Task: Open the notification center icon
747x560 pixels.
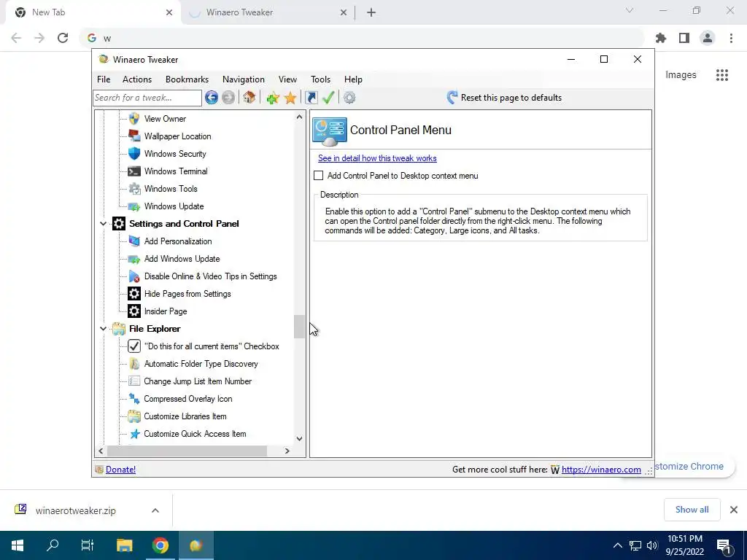Action: 724,545
